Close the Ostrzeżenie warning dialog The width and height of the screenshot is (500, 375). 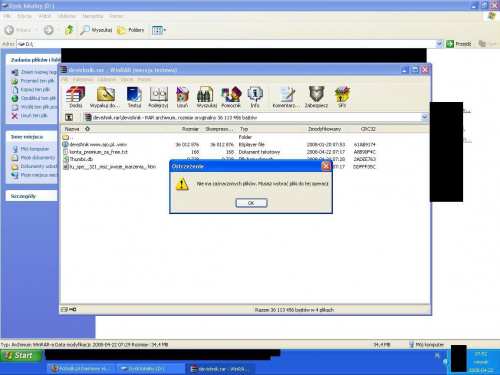[x=326, y=166]
